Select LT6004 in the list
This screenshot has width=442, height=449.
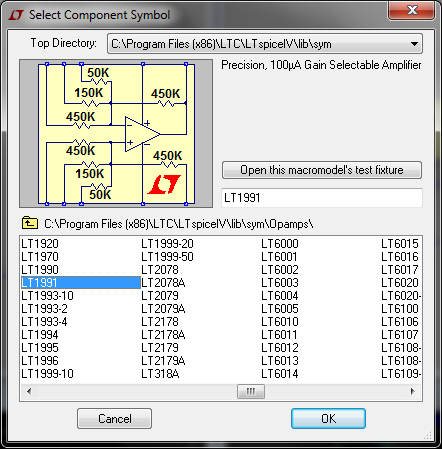coord(280,296)
